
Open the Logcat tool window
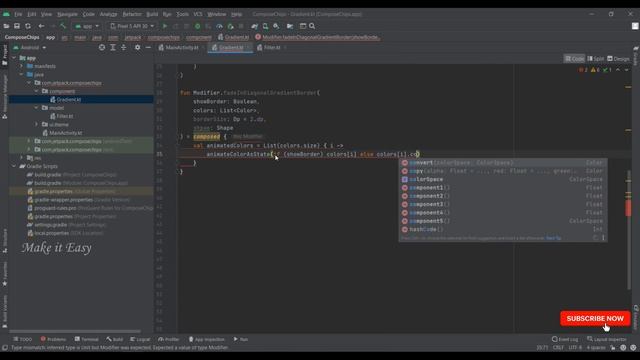point(140,339)
